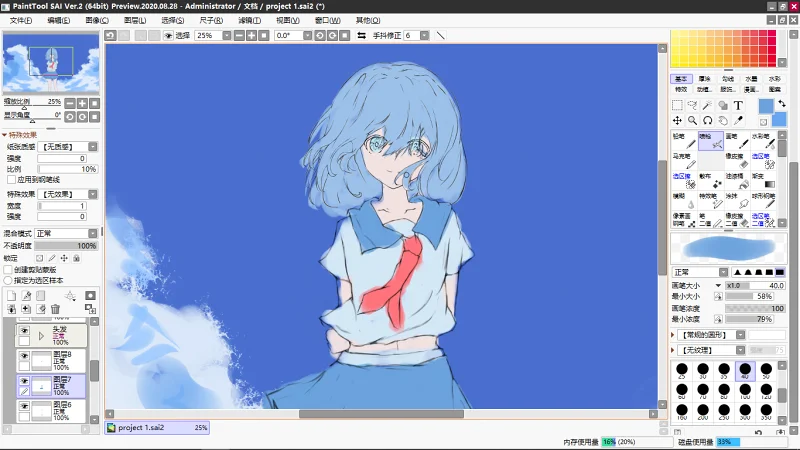Viewport: 800px width, 450px height.
Task: Open the 纸张质感 texture dropdown
Action: (93, 146)
